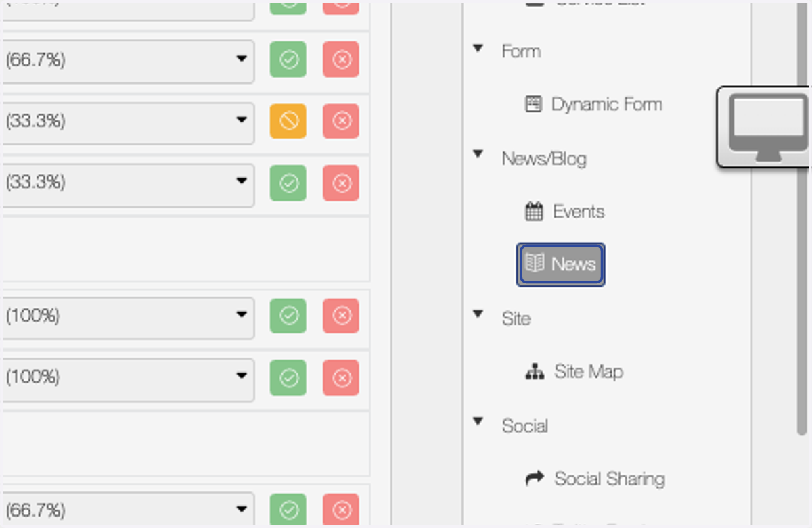Collapse the Social category triangle

click(478, 421)
